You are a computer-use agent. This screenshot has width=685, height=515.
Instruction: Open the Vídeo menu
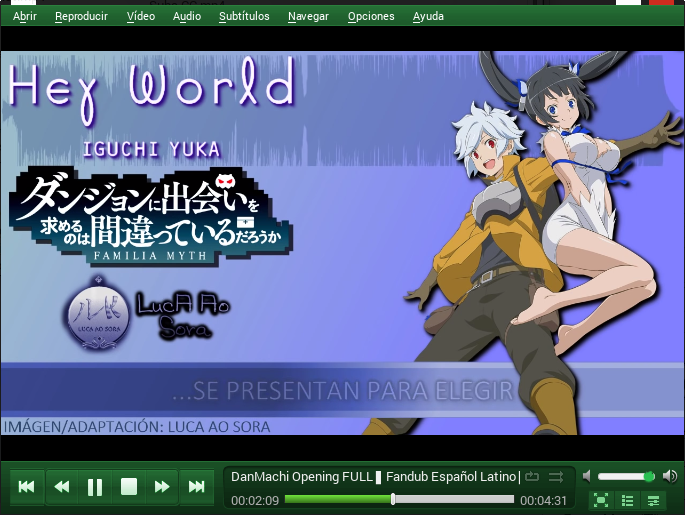pos(141,16)
